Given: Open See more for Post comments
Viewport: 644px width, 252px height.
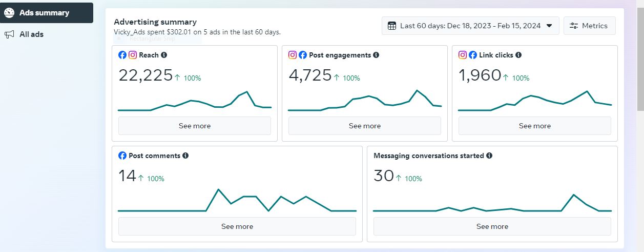Looking at the screenshot, I should click(237, 226).
